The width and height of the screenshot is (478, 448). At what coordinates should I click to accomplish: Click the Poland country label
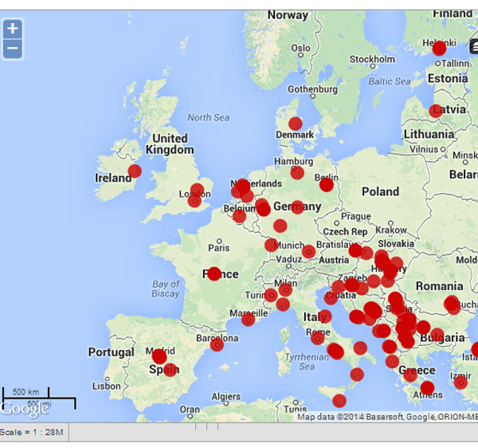coord(381,192)
